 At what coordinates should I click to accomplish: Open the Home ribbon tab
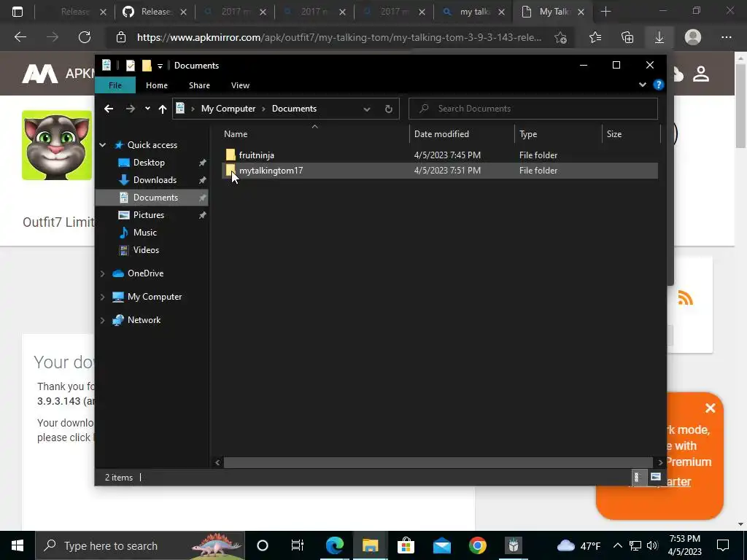pos(157,85)
